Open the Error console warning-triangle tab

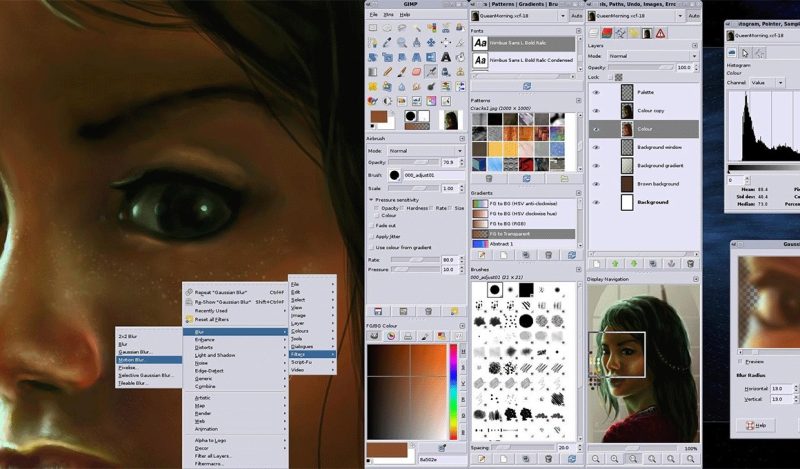point(660,33)
